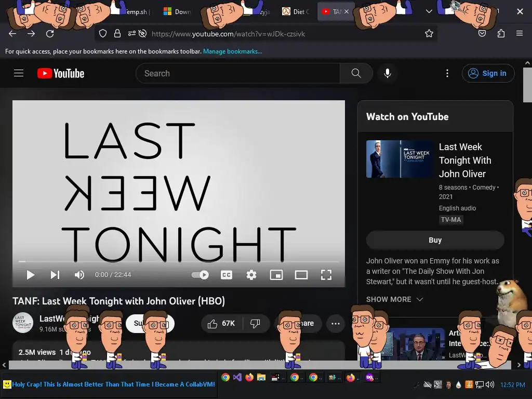Open Last Week Tonight With John Oliver title
The image size is (532, 399).
click(465, 160)
